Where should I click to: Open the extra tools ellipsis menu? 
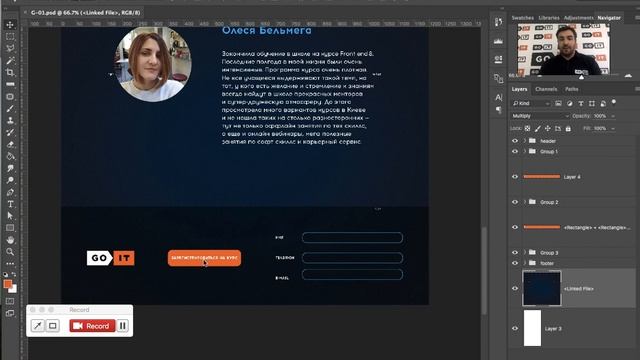[10, 264]
